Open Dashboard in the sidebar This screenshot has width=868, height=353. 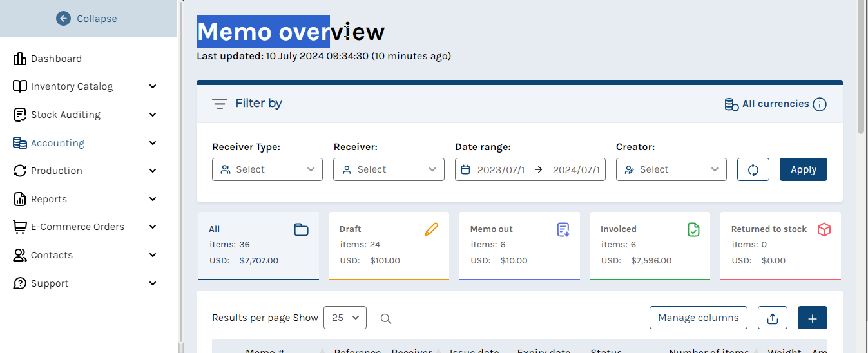57,59
